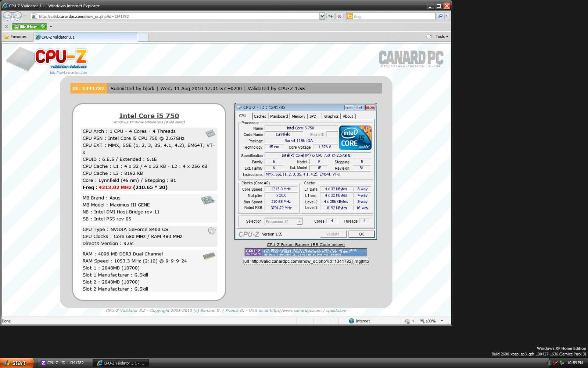Click the red McAfee tray icon
This screenshot has height=368, width=588.
coord(555,363)
